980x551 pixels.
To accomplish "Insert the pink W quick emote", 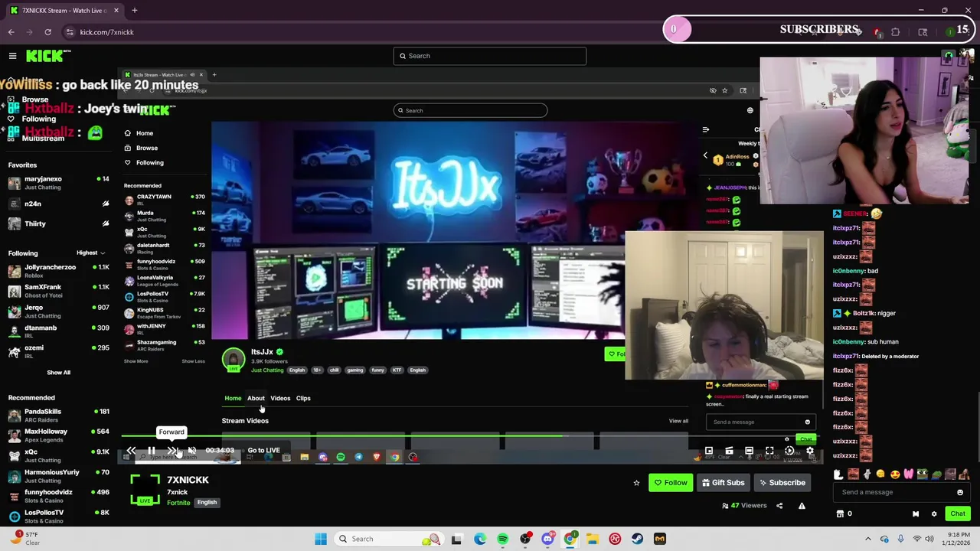I will click(908, 474).
